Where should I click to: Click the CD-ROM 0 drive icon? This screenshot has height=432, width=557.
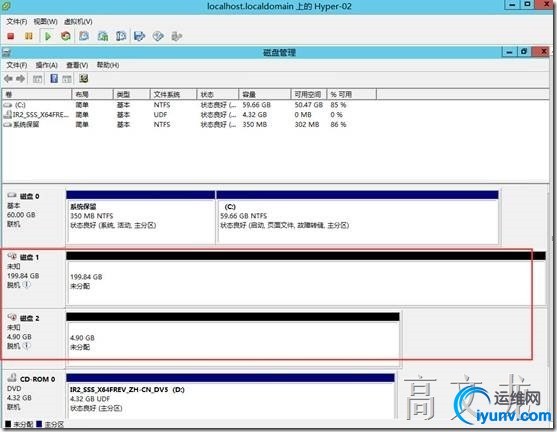(12, 378)
